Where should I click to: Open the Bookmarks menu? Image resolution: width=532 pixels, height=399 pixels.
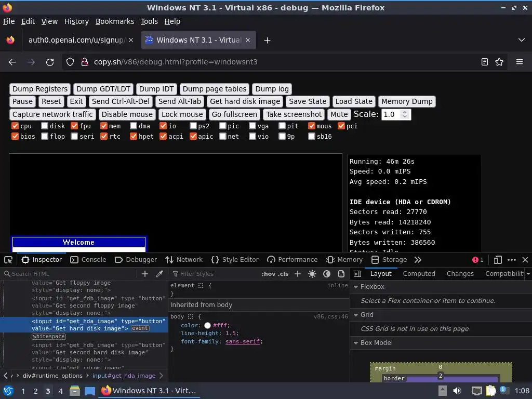tap(115, 21)
